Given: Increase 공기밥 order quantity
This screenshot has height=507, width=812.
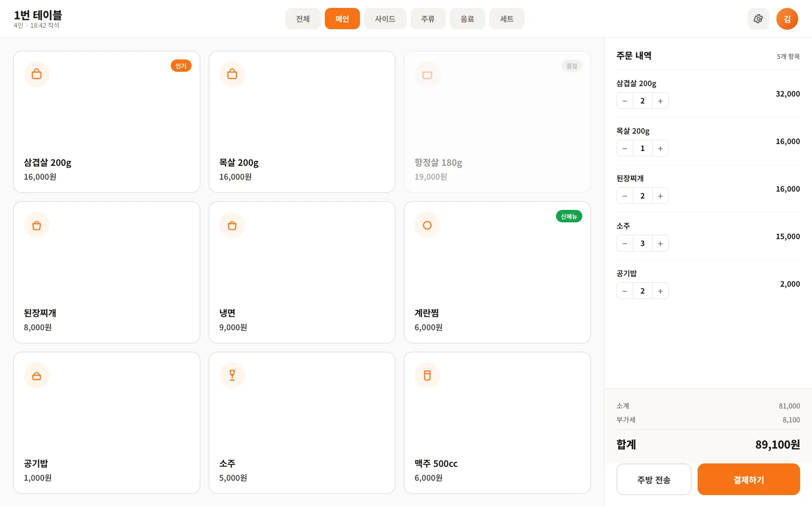Looking at the screenshot, I should point(660,291).
